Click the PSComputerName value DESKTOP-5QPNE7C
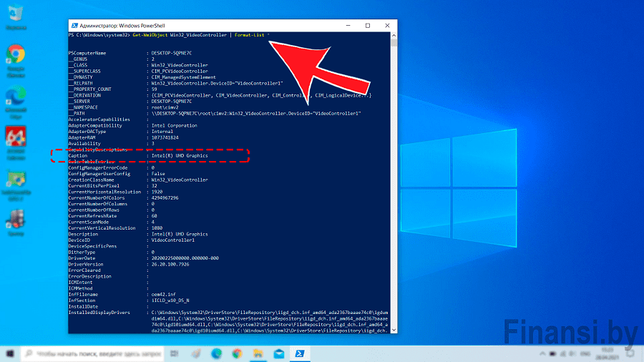 point(172,53)
